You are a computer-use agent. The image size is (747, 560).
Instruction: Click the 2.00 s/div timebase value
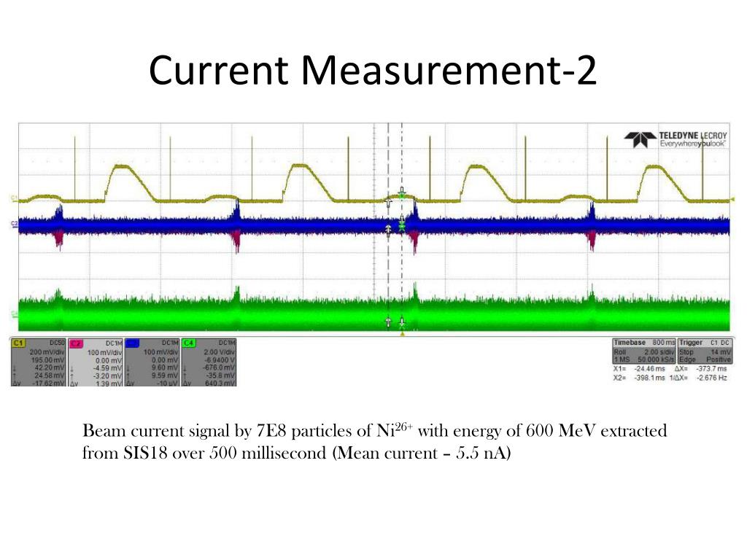[x=659, y=352]
